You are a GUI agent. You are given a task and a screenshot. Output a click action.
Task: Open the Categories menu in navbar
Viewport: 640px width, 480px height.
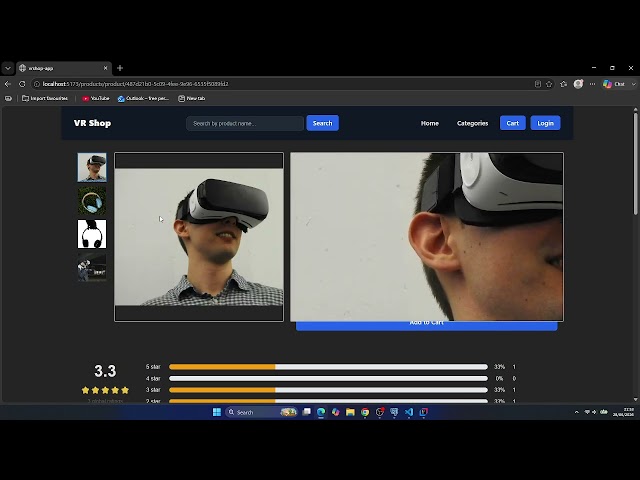pyautogui.click(x=472, y=123)
